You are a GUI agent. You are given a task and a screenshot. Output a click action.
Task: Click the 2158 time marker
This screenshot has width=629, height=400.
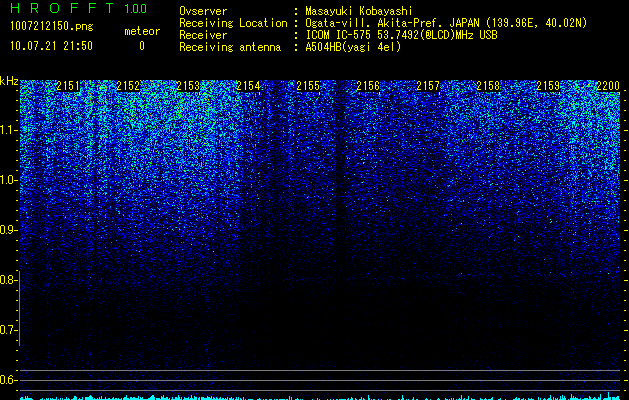click(489, 86)
